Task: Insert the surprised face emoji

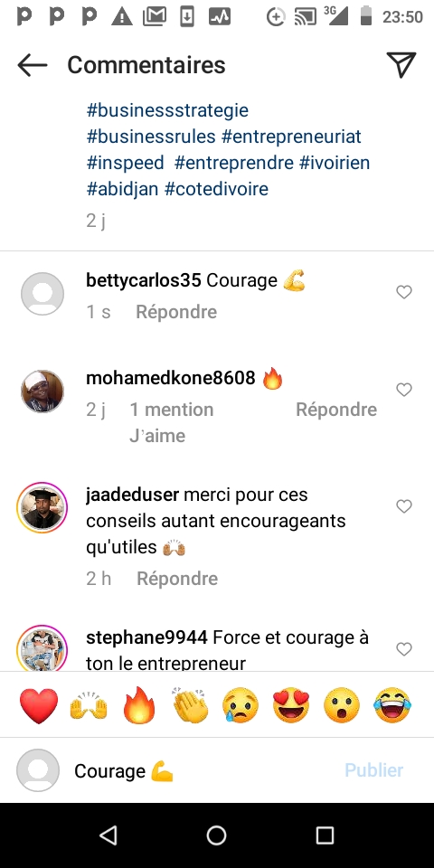Action: point(342,705)
